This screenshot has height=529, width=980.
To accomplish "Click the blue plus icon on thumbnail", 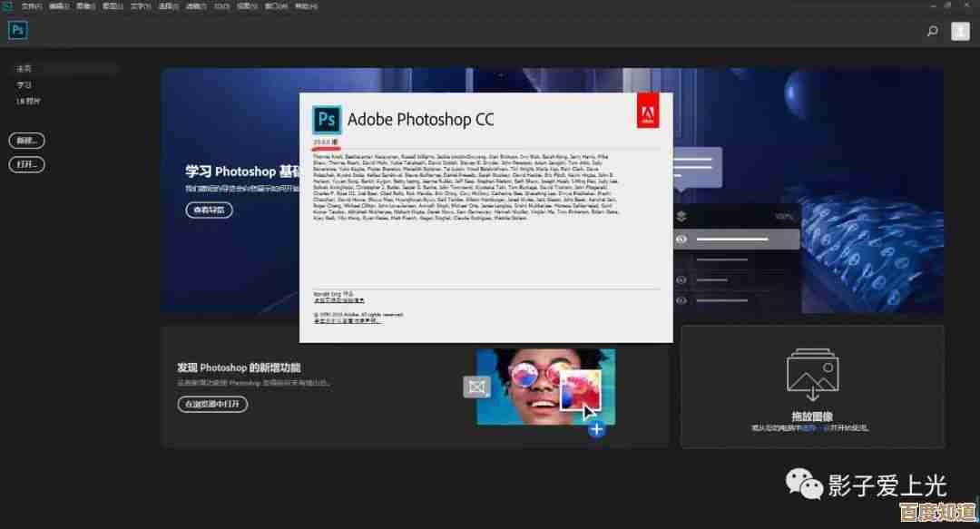I will pos(596,429).
